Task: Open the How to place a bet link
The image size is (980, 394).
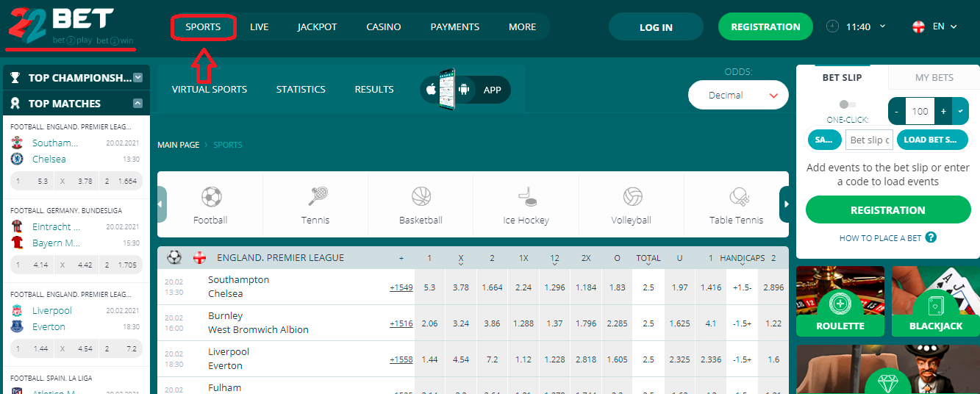Action: (x=880, y=238)
